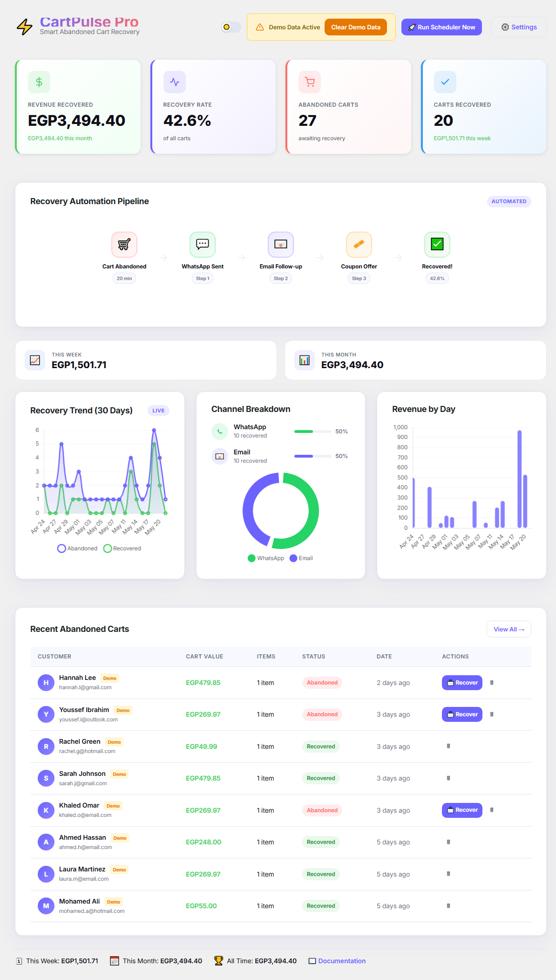Click the Demo tag beside Laura Martinez
This screenshot has height=980, width=556.
pyautogui.click(x=119, y=870)
